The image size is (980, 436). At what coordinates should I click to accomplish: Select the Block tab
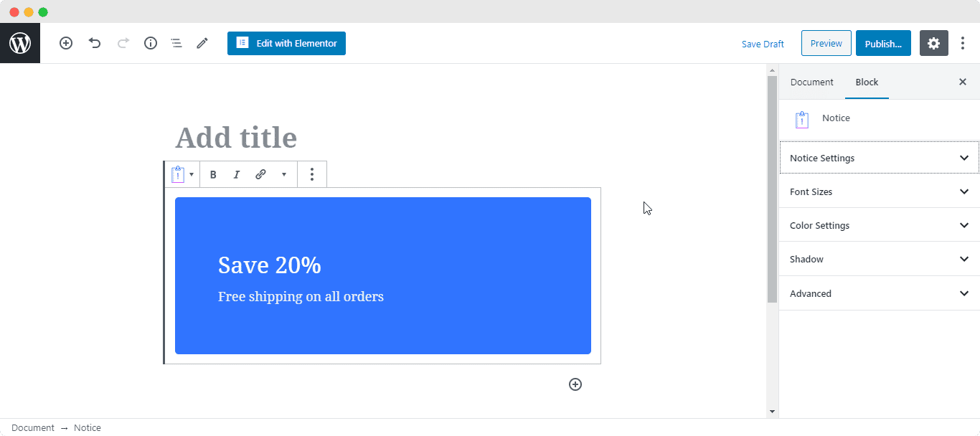pos(867,82)
